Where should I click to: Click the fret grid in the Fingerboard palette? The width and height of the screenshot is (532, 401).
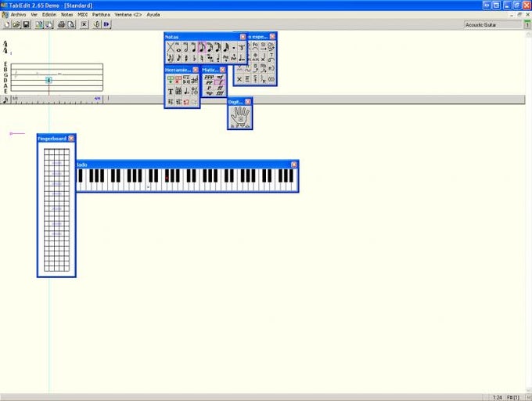(x=56, y=210)
